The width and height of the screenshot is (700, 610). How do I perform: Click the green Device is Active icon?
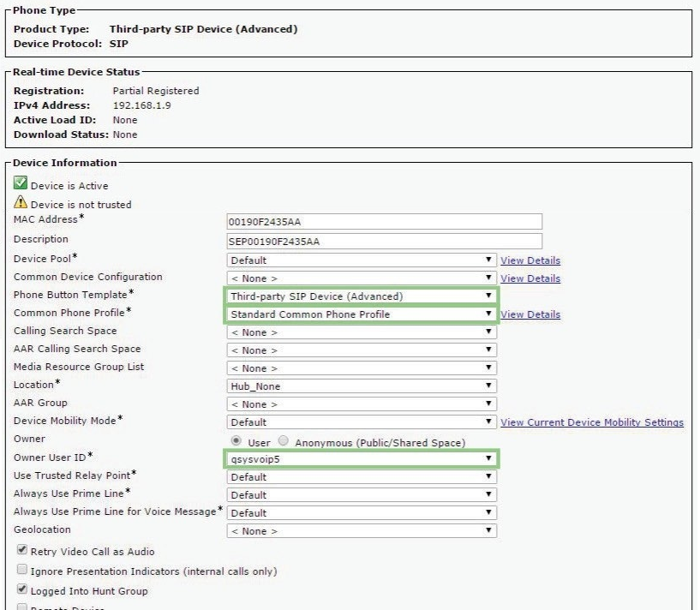point(21,184)
